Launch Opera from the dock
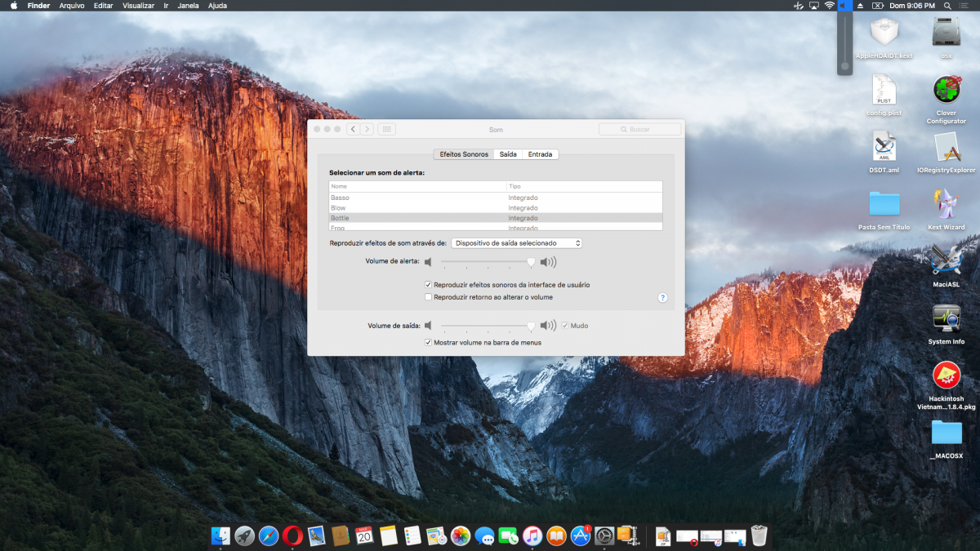 (x=292, y=536)
